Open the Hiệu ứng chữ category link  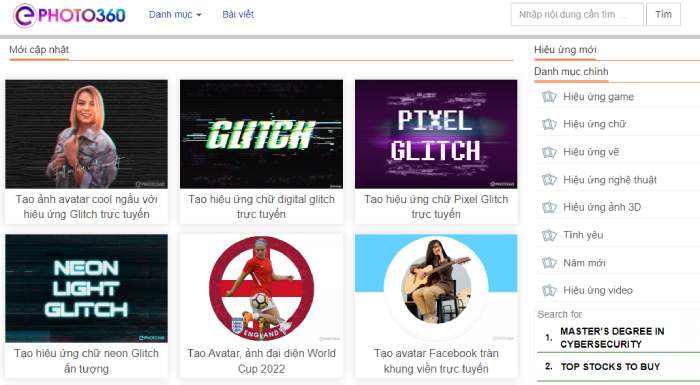pos(594,124)
